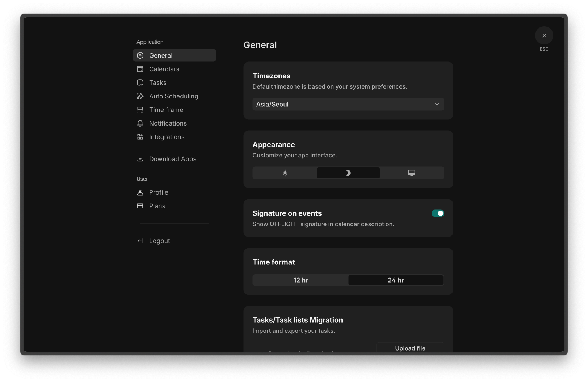Click the Integrations blocks icon
The width and height of the screenshot is (588, 382).
pyautogui.click(x=140, y=137)
